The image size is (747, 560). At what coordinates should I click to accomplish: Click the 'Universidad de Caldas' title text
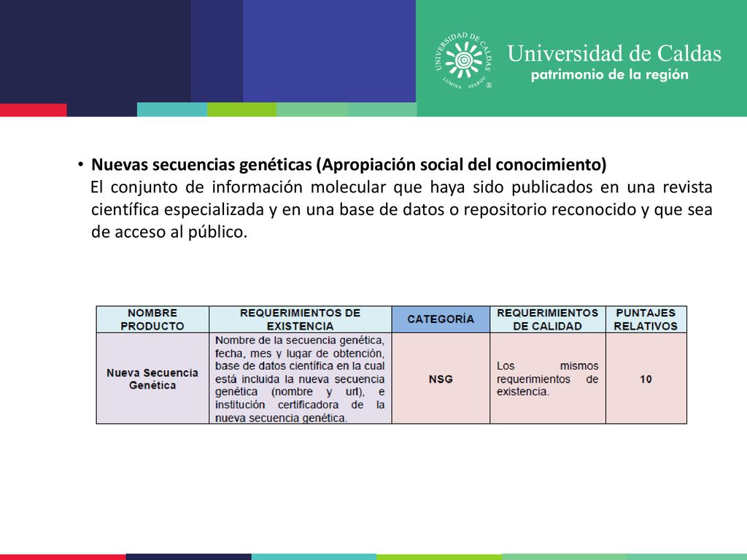coord(614,53)
